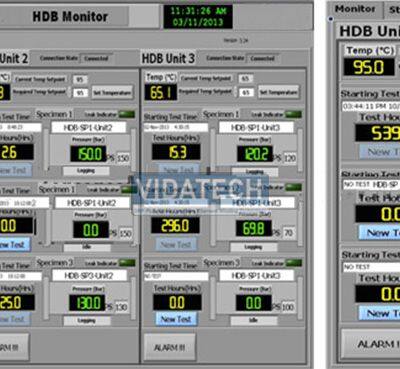Click the HDB Unit 2 Specimen 3 leak indicator
This screenshot has height=369, width=400.
coord(127,263)
